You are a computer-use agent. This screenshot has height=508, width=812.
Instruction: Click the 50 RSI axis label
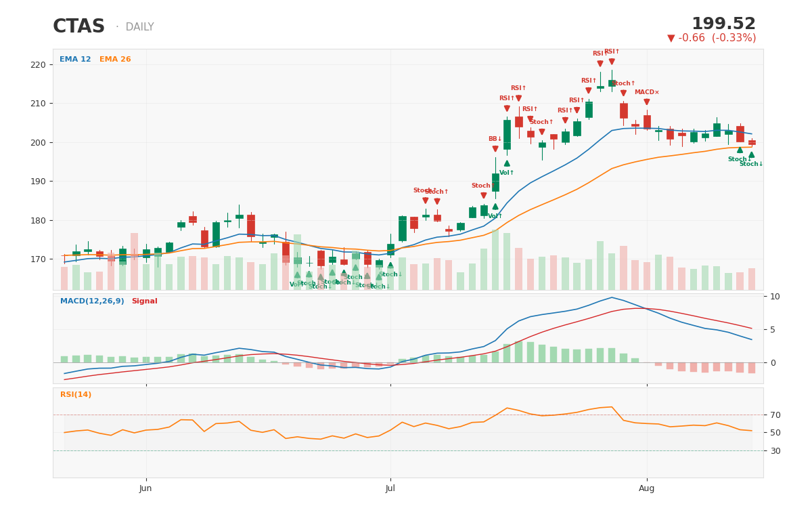click(x=775, y=433)
